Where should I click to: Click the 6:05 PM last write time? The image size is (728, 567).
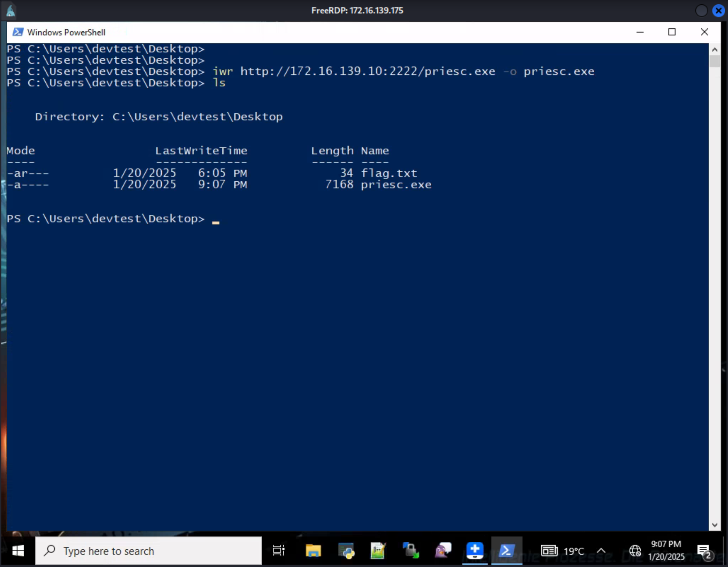coord(222,173)
